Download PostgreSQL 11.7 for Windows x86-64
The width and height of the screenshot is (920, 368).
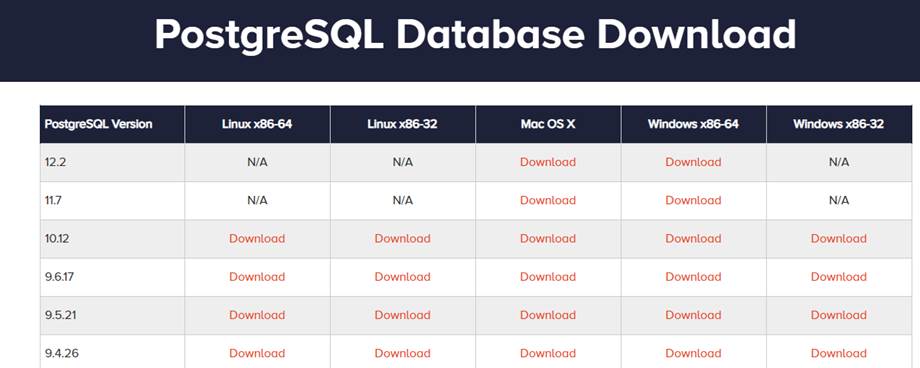(x=694, y=200)
